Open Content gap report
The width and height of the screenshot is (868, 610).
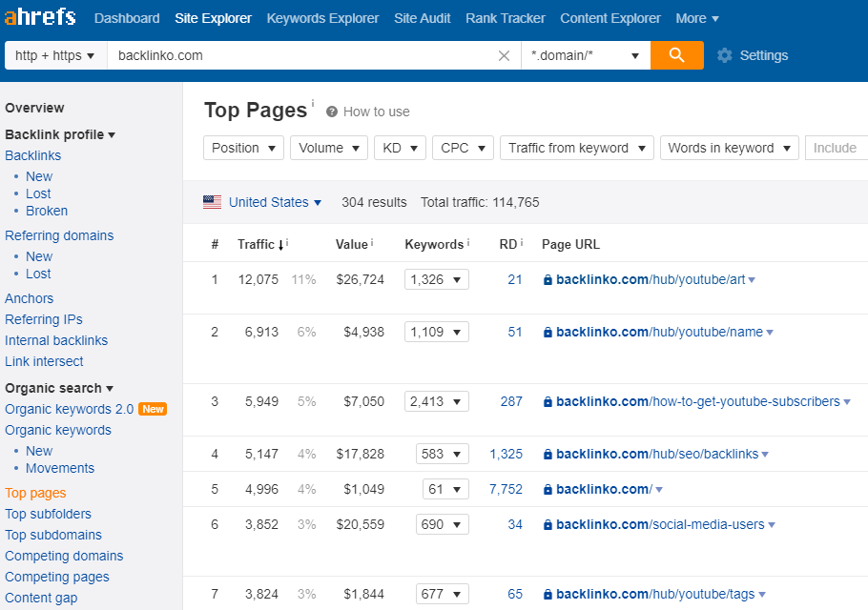point(41,598)
